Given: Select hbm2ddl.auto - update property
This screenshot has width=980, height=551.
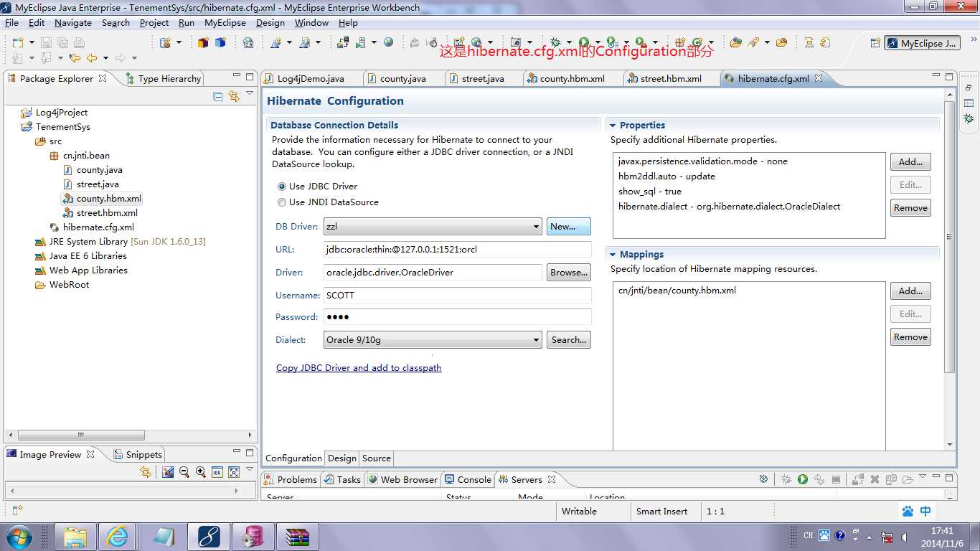Looking at the screenshot, I should point(666,176).
